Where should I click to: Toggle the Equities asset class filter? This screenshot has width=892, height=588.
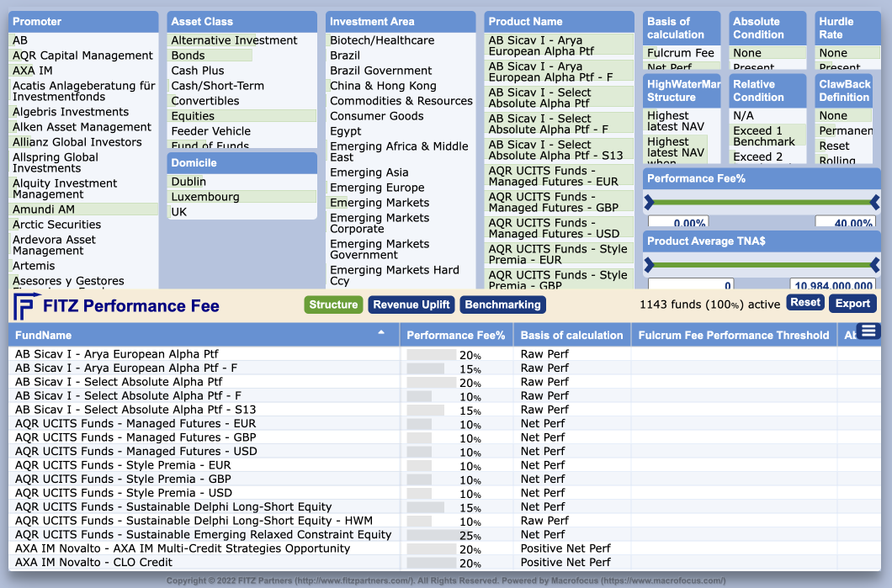(194, 116)
